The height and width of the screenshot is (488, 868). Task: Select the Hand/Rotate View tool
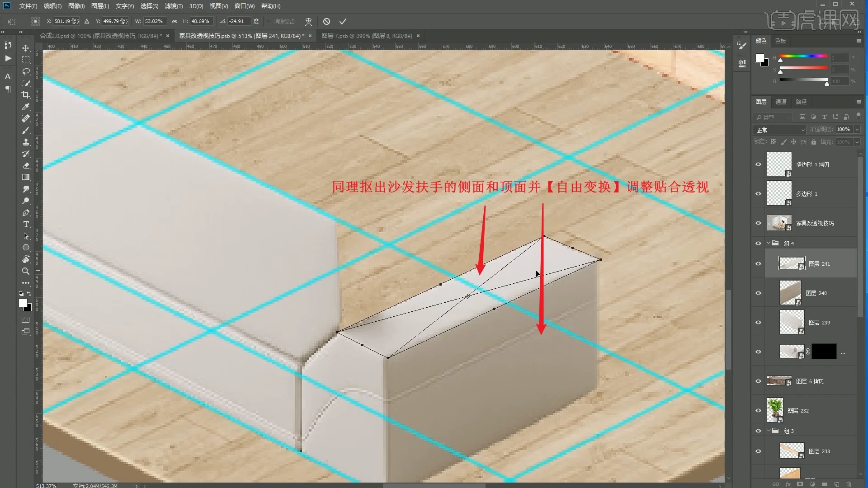[26, 259]
